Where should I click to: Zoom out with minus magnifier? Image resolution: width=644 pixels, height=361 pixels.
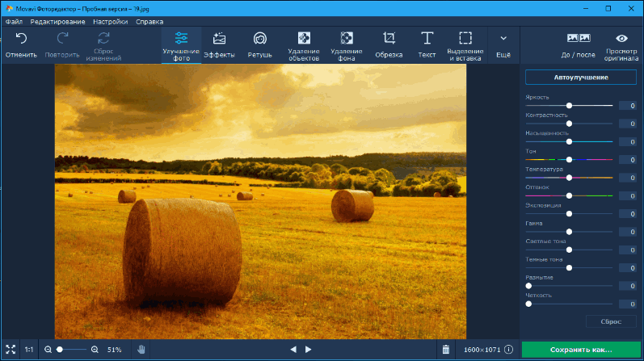pyautogui.click(x=48, y=350)
